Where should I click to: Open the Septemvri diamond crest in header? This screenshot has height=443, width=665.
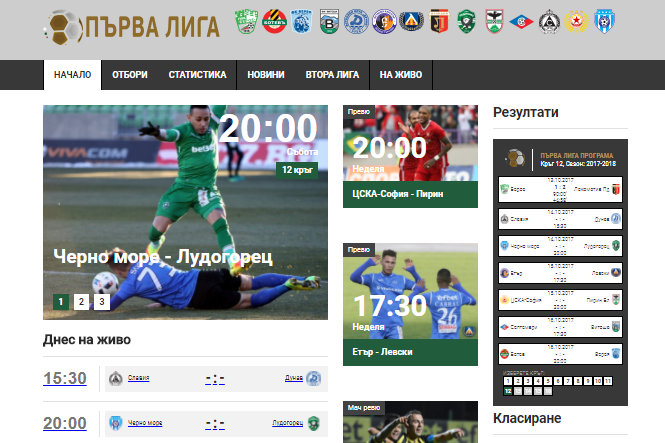[521, 21]
